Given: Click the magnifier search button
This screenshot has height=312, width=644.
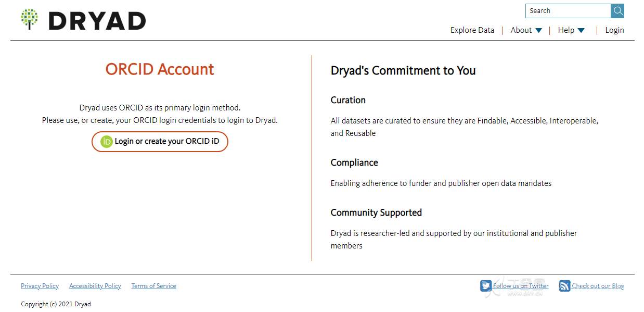Looking at the screenshot, I should [x=617, y=11].
